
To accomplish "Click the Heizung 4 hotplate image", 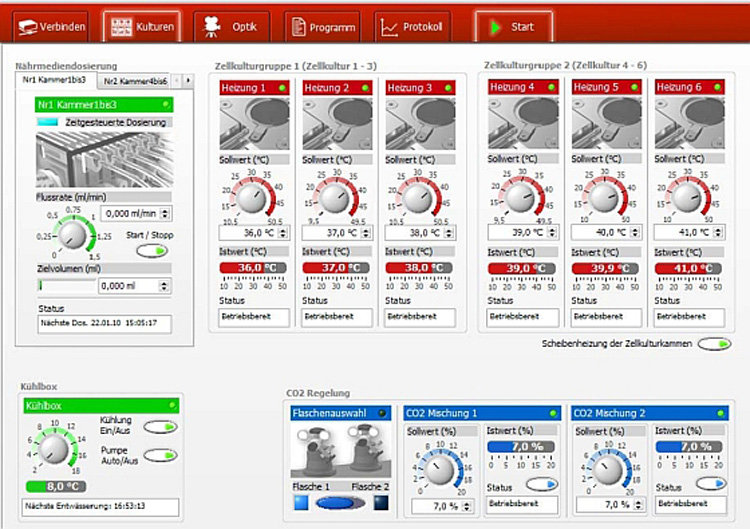I will 523,123.
